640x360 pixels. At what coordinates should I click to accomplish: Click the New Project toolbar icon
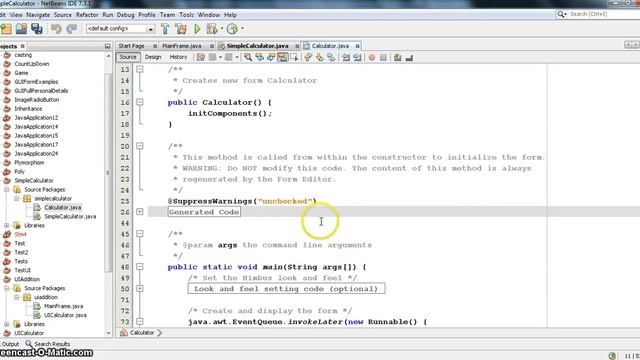pos(6,29)
